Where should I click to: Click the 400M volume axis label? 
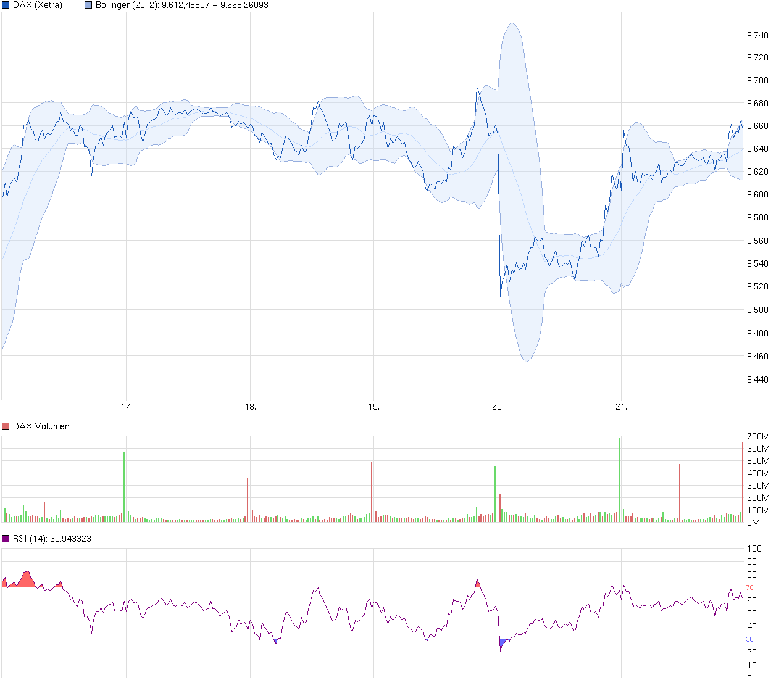click(758, 473)
